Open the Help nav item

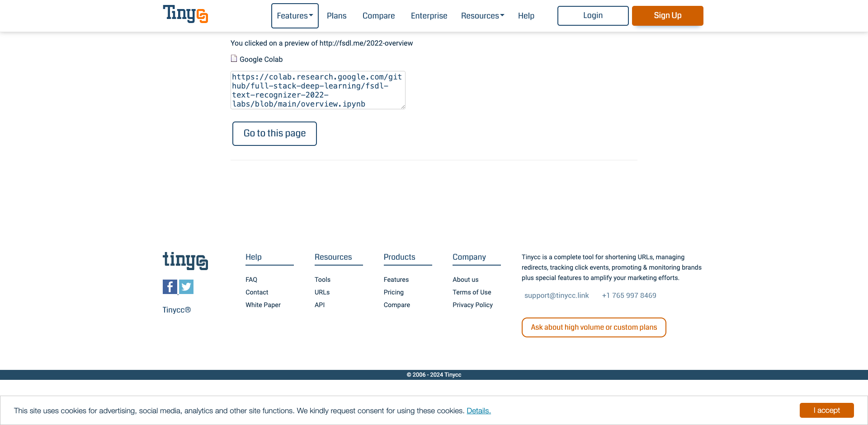(x=526, y=16)
